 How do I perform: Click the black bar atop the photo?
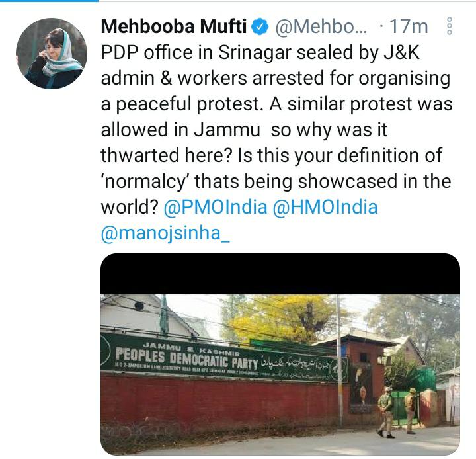pyautogui.click(x=280, y=273)
